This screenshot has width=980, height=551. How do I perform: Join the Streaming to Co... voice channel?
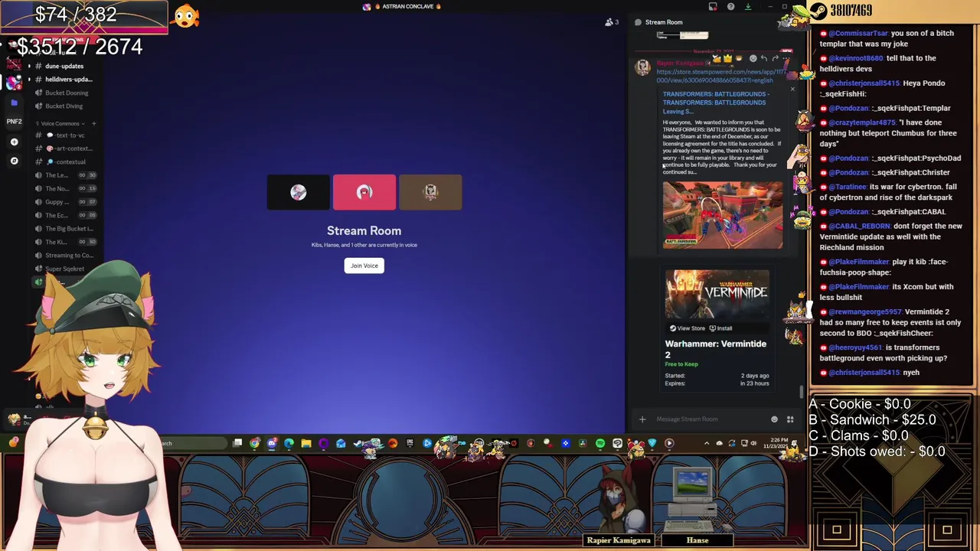[x=65, y=256]
